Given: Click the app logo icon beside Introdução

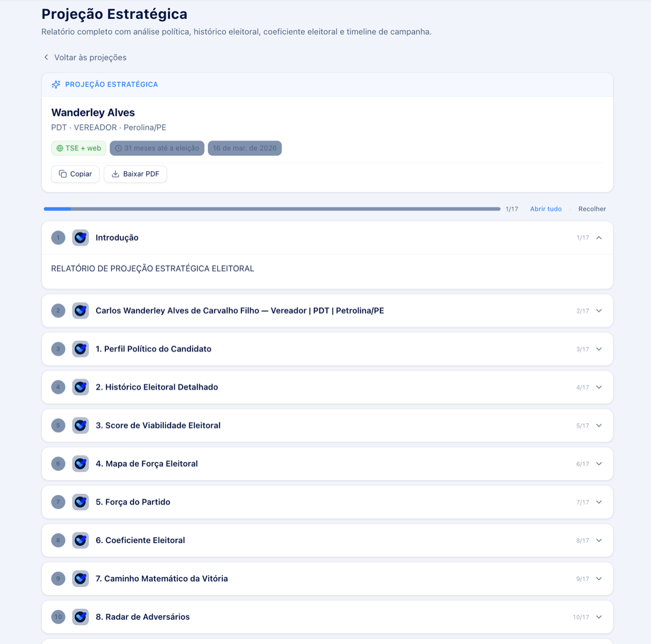Looking at the screenshot, I should pyautogui.click(x=80, y=238).
